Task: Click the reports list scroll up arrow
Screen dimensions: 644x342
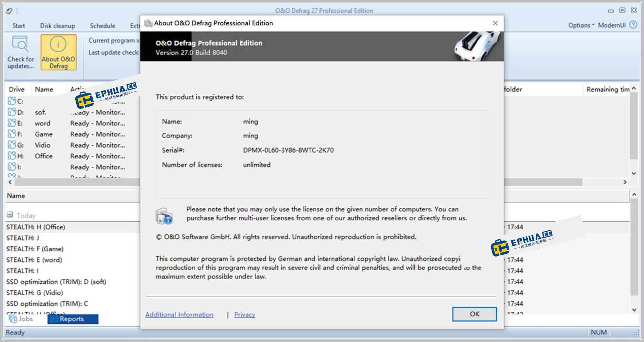Action: (x=634, y=194)
